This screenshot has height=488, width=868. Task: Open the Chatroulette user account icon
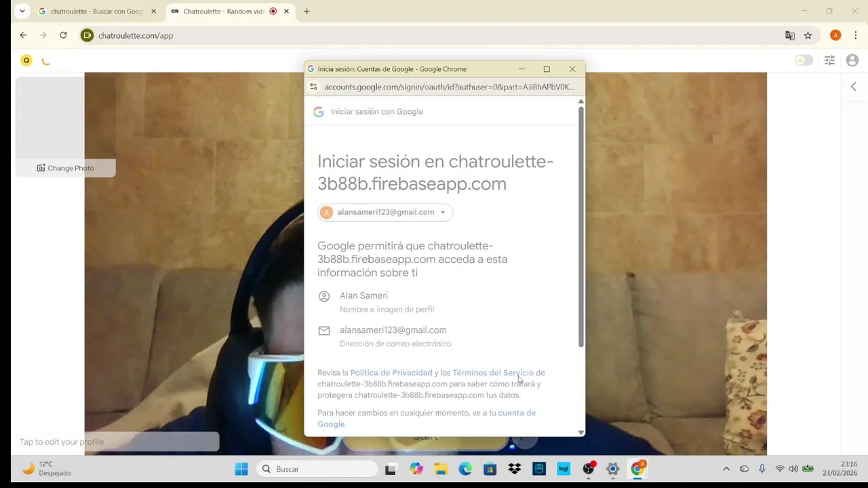pyautogui.click(x=852, y=60)
